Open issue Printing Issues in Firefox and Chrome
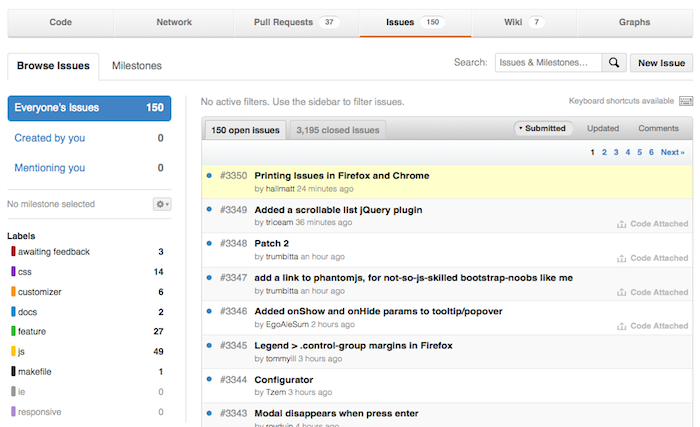This screenshot has width=700, height=427. click(x=341, y=176)
